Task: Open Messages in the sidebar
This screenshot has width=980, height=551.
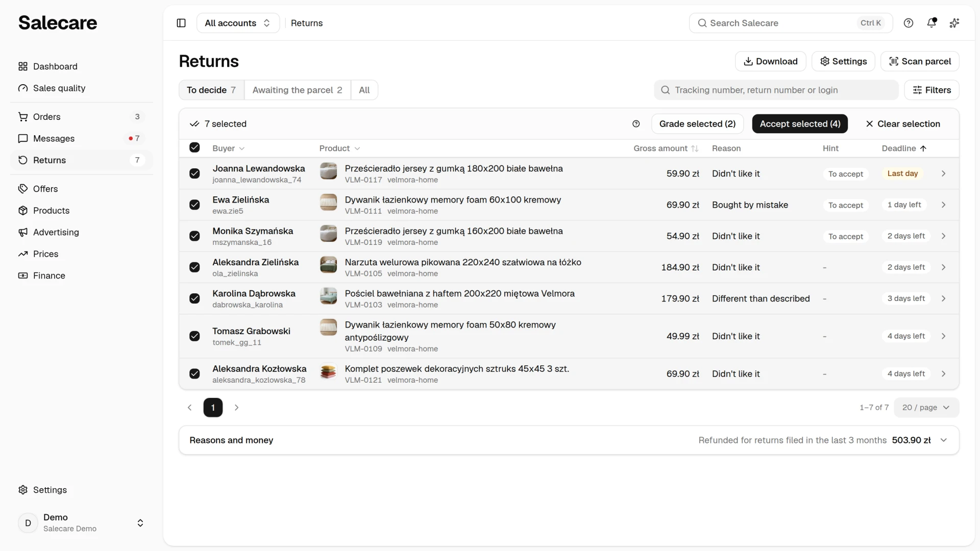Action: [x=82, y=138]
